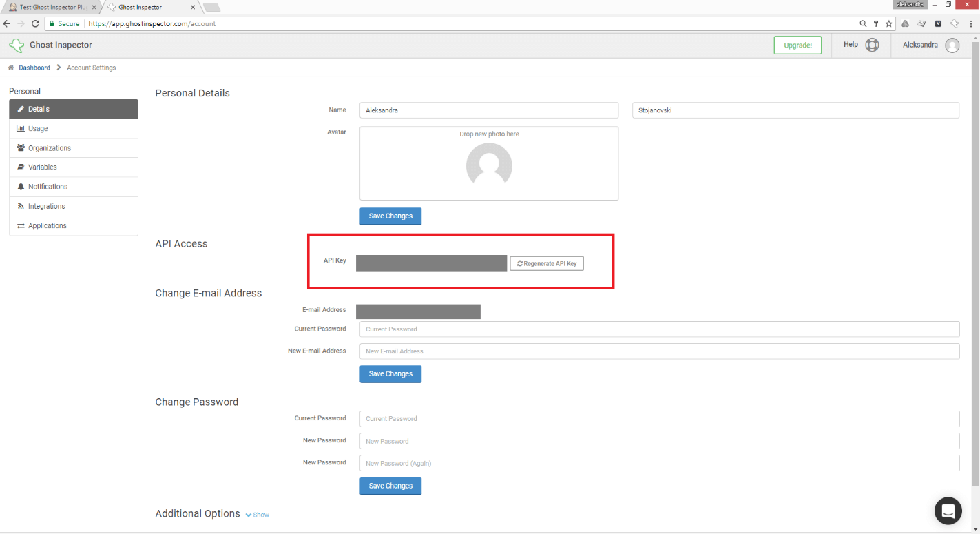Focus the New E-mail Address field
Viewport: 980px width, 534px height.
click(x=659, y=351)
